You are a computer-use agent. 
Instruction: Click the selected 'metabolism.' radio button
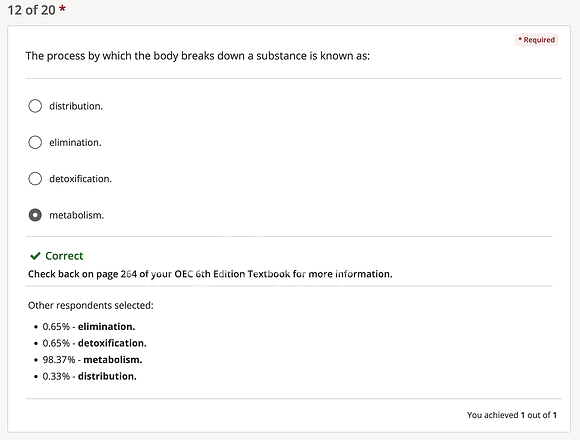click(x=35, y=215)
